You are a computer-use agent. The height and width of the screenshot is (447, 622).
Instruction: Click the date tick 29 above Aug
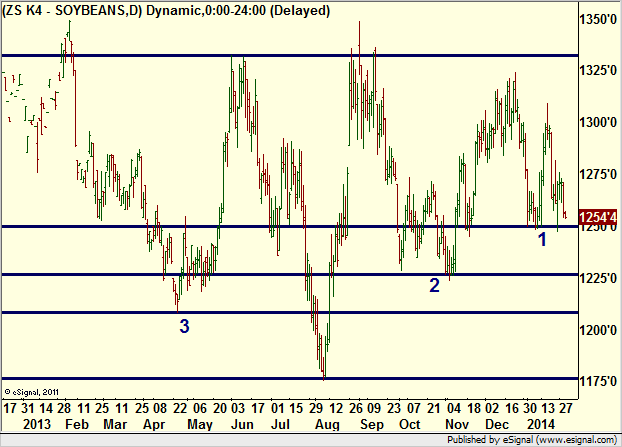pos(316,408)
